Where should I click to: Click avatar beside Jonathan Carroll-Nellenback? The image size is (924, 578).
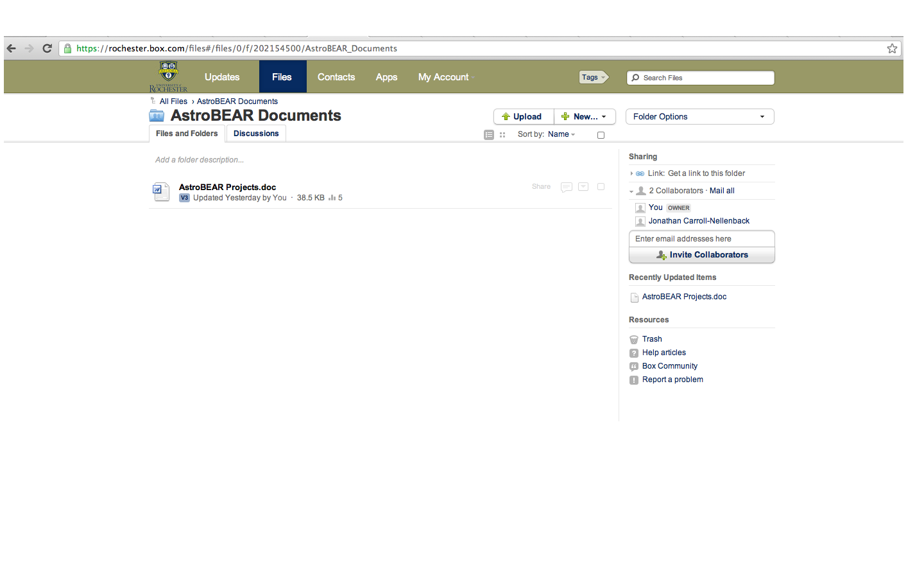point(640,221)
